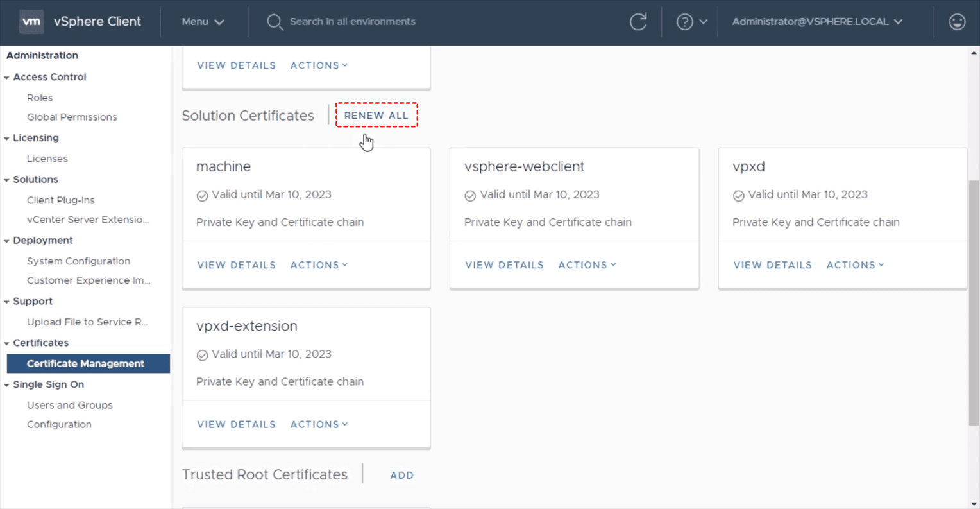This screenshot has width=980, height=509.
Task: Collapse the Single Sign On section
Action: 7,385
